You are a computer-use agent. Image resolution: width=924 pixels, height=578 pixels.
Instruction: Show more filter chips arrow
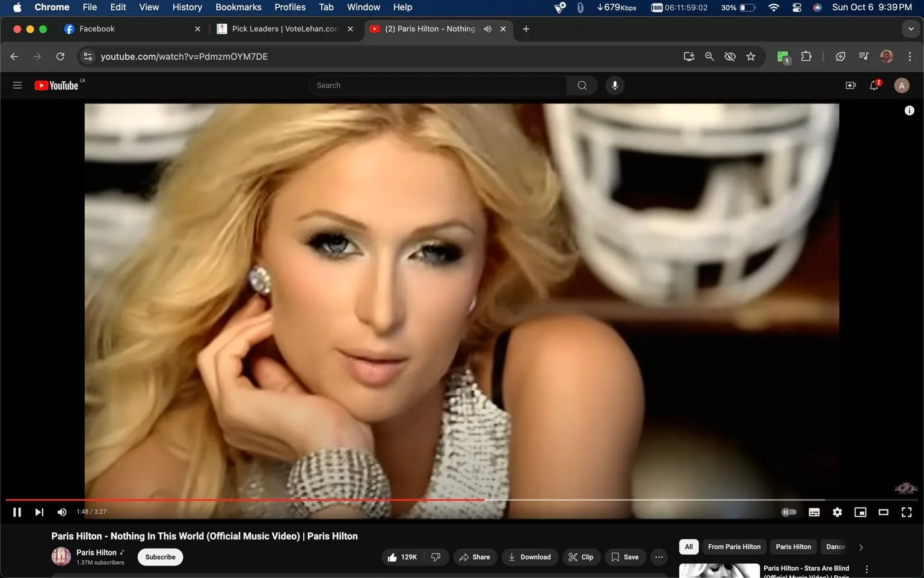pos(861,547)
